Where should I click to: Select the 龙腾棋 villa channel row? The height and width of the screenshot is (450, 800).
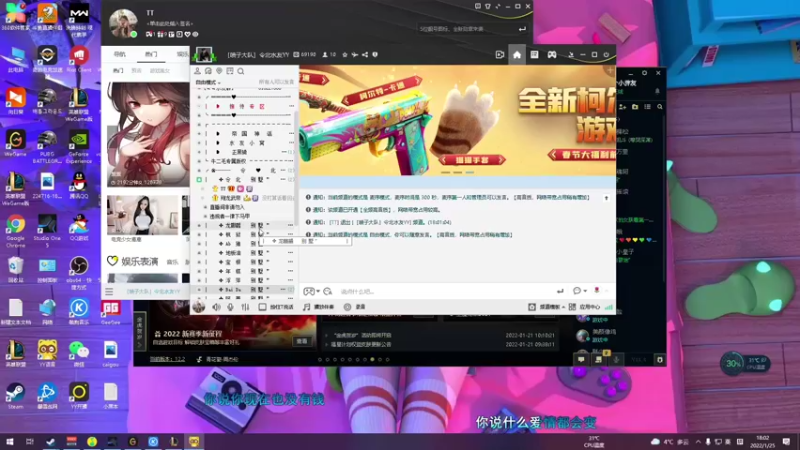(244, 225)
